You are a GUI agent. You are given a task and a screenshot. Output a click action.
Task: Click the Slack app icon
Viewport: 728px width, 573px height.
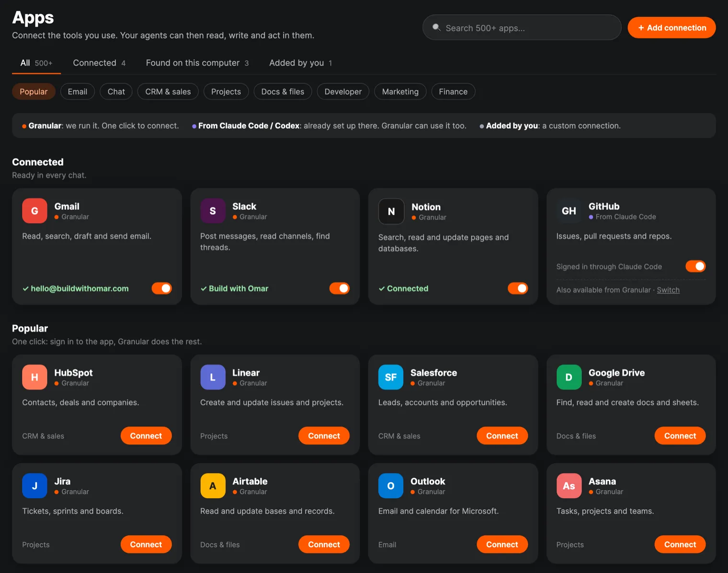pyautogui.click(x=213, y=211)
